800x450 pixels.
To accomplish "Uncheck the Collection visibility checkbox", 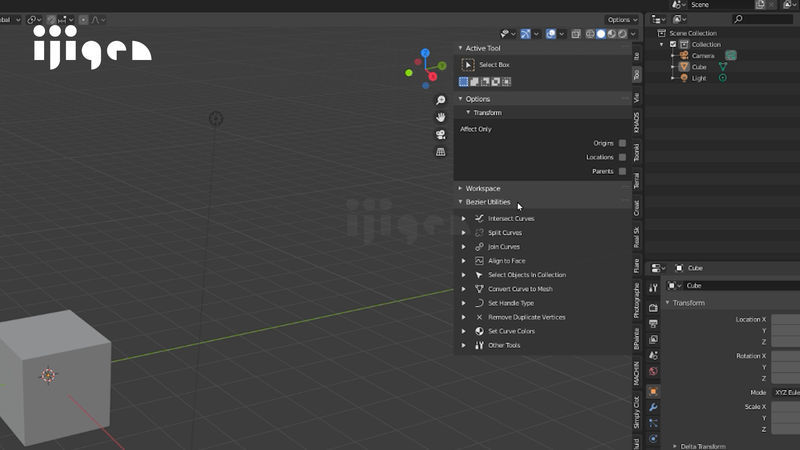I will pos(673,44).
